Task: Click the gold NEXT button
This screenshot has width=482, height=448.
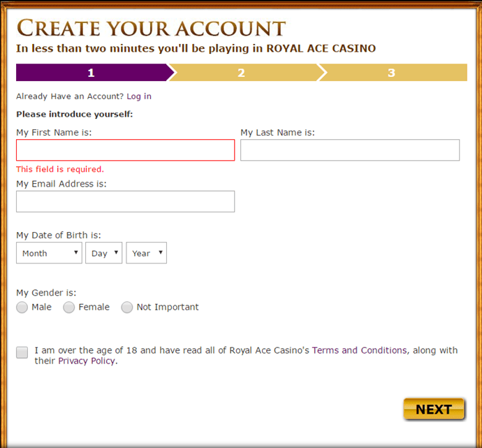Action: pos(434,409)
